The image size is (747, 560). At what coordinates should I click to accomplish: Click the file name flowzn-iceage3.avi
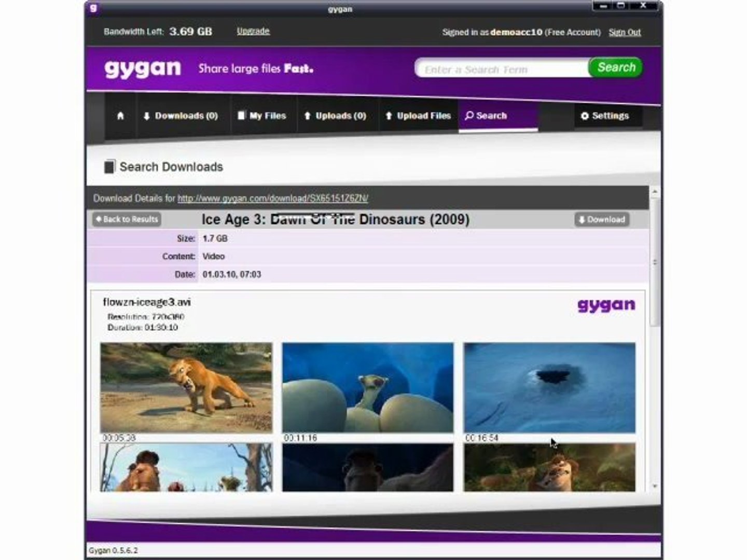point(147,302)
